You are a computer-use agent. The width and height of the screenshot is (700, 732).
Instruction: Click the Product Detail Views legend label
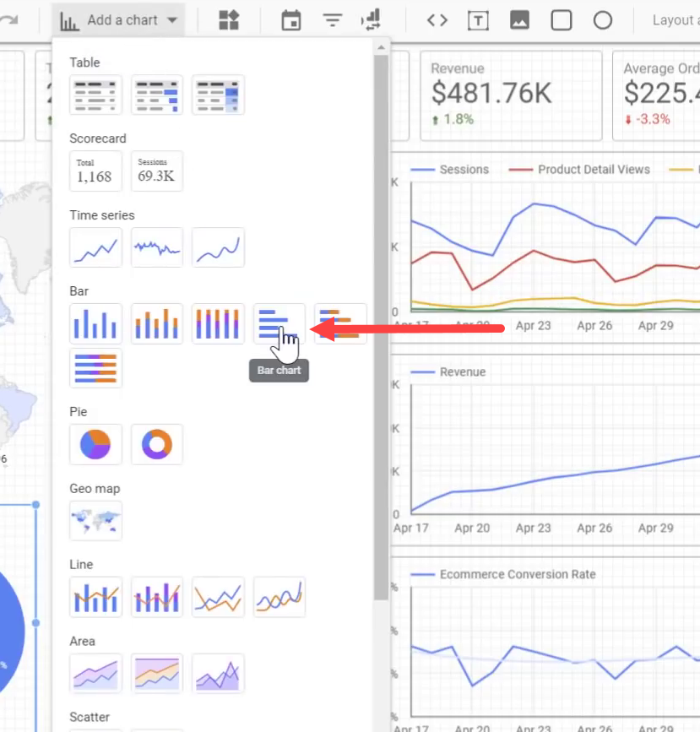[x=594, y=170]
